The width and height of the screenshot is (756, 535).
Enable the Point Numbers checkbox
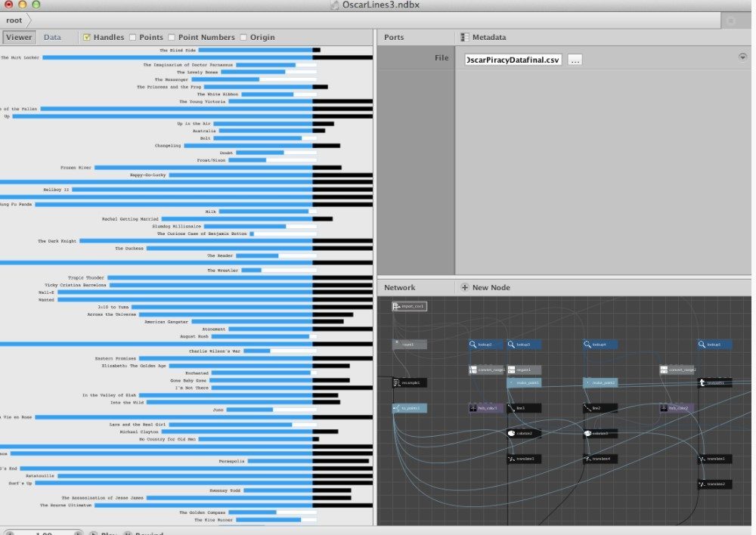coord(172,36)
